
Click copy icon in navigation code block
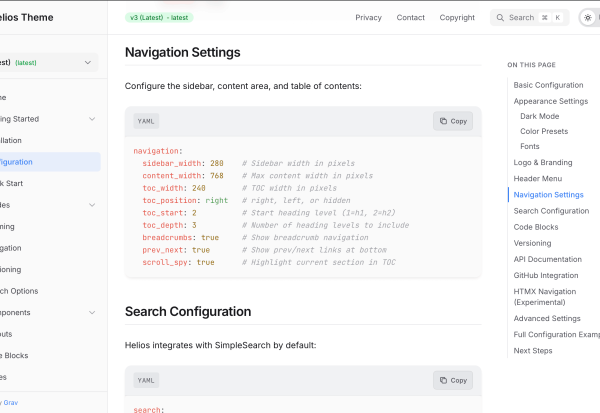[443, 121]
